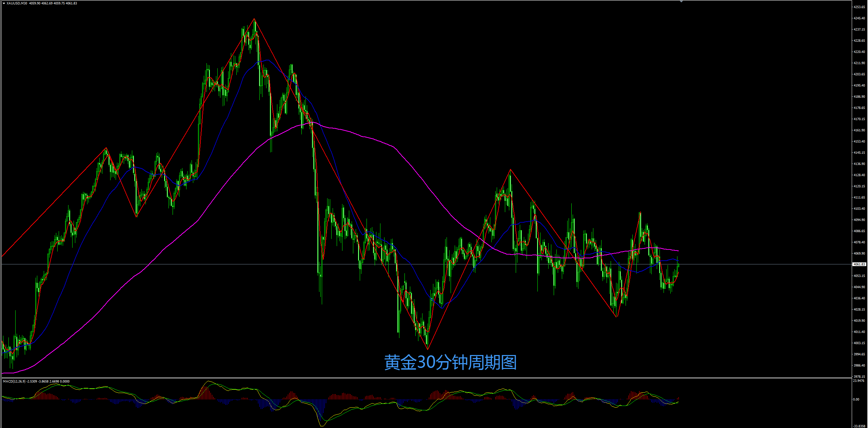Select the MACD(12,26,9) indicator label
Image resolution: width=868 pixels, height=428 pixels.
click(14, 382)
